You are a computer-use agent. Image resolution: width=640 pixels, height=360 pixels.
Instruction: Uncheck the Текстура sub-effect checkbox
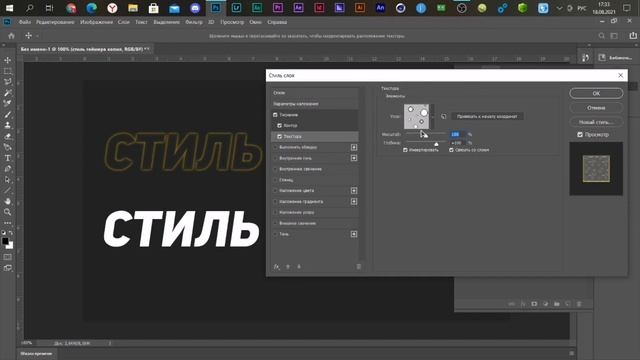(x=280, y=136)
